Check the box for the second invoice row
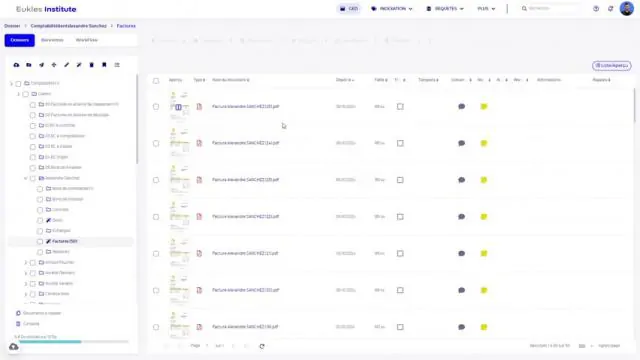This screenshot has height=360, width=640. [156, 143]
